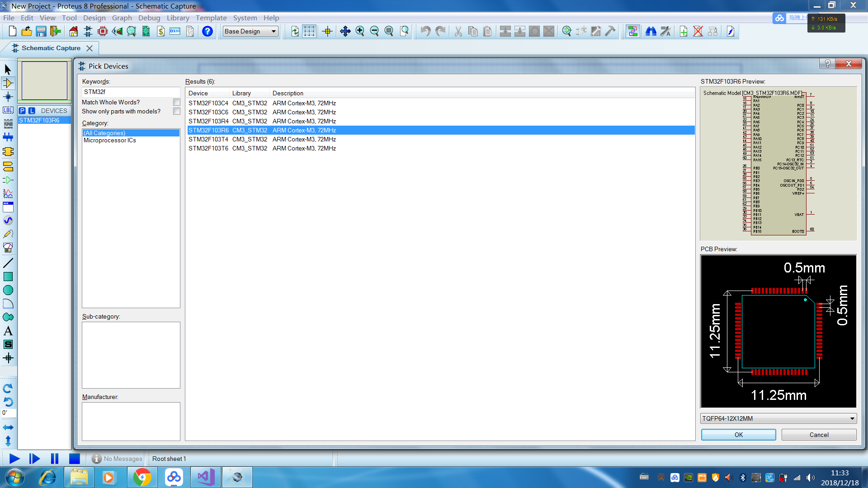868x488 pixels.
Task: Click the OK button
Action: [x=738, y=435]
